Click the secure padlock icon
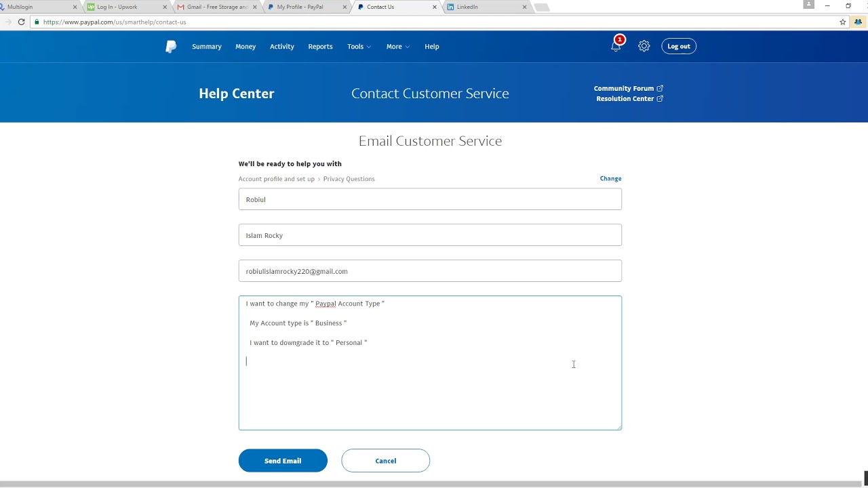 coord(37,22)
